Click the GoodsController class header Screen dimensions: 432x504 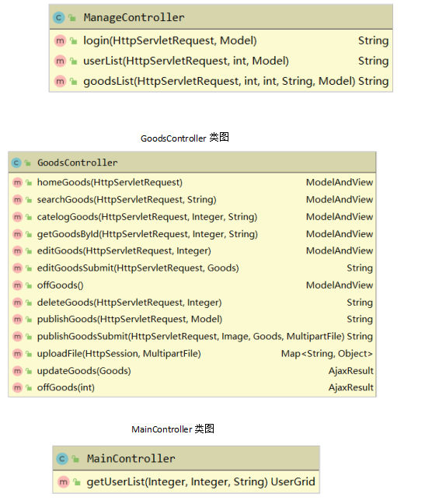(192, 163)
